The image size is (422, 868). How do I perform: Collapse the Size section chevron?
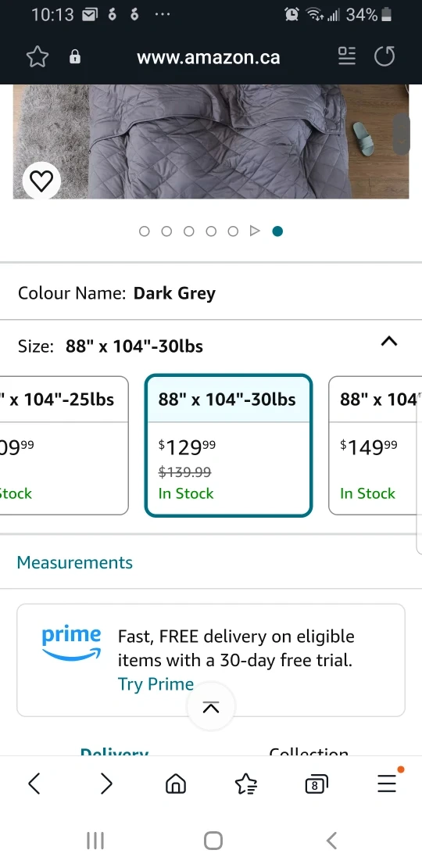pos(389,341)
